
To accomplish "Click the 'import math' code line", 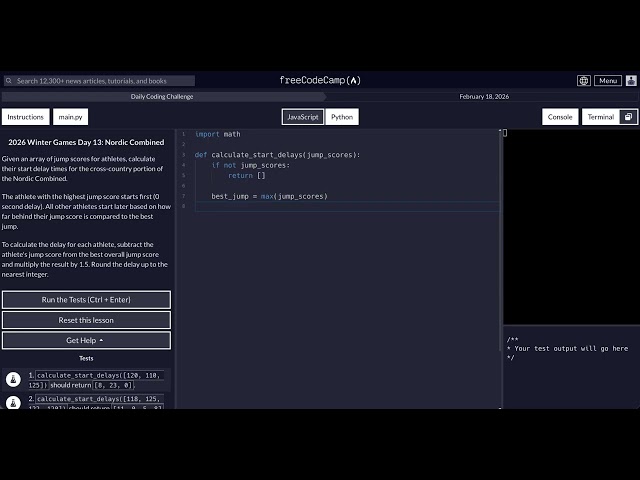I will point(218,134).
